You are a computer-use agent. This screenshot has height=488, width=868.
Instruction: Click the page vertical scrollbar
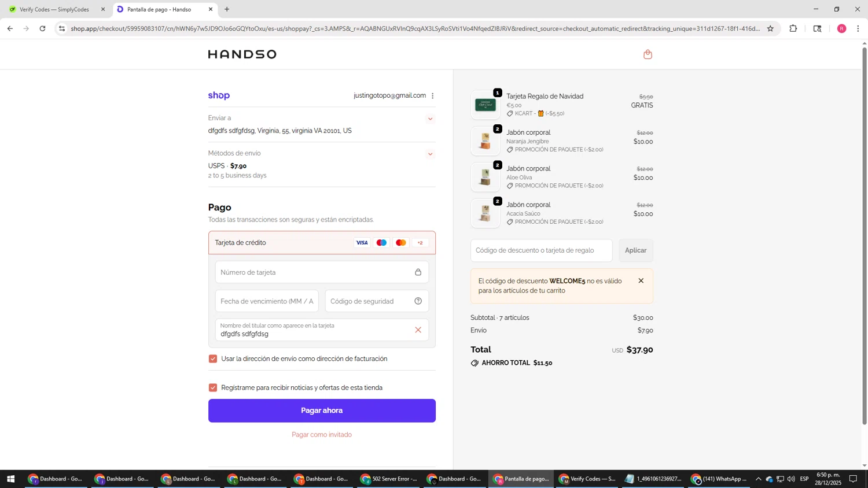[x=865, y=236]
